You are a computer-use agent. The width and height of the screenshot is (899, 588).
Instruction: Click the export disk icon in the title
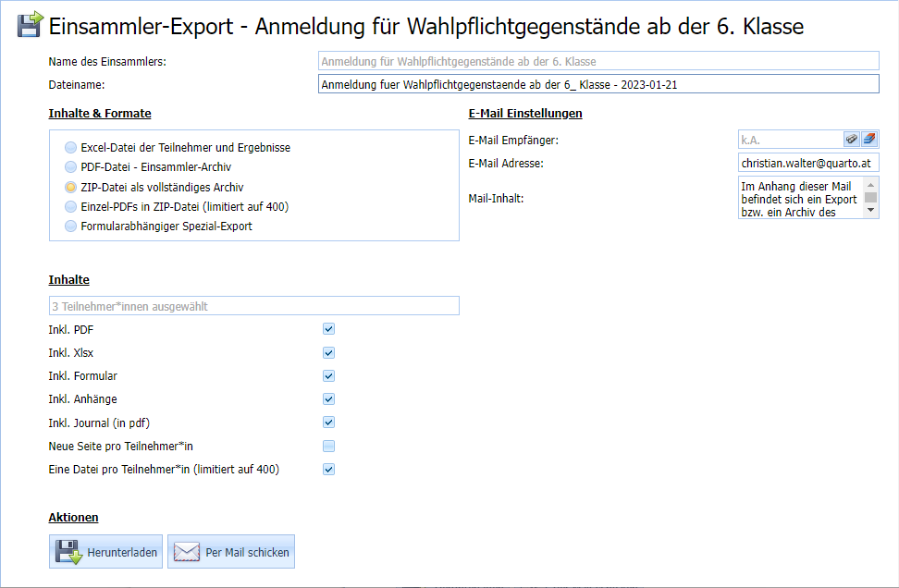coord(30,25)
